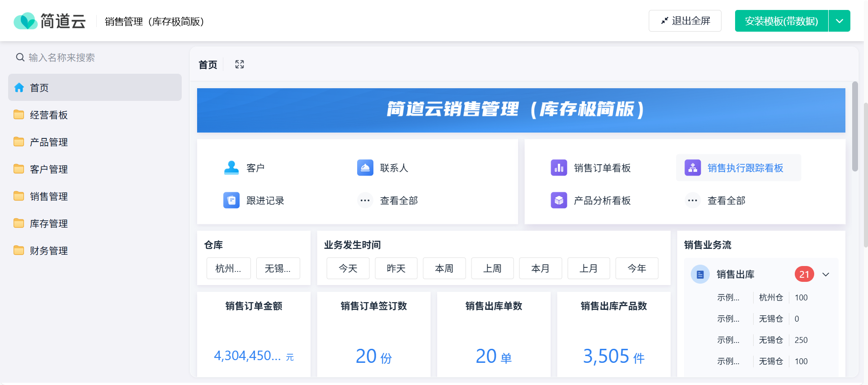Click the red 21 count badge
Screen dimensions: 868x385
click(x=804, y=274)
